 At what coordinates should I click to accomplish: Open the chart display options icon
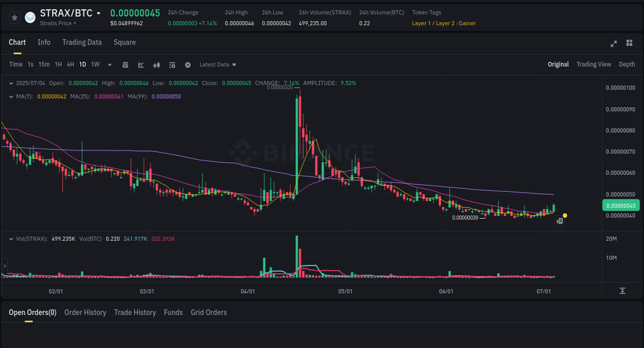172,64
